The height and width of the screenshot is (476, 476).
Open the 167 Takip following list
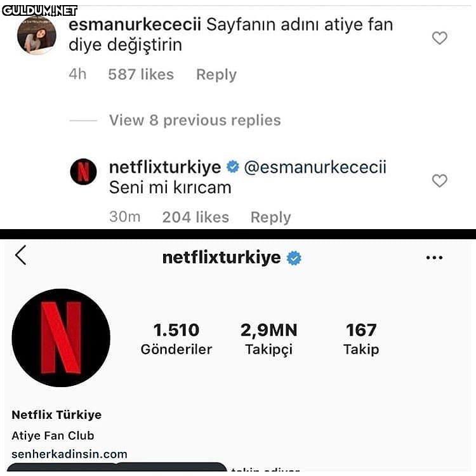[x=360, y=339]
